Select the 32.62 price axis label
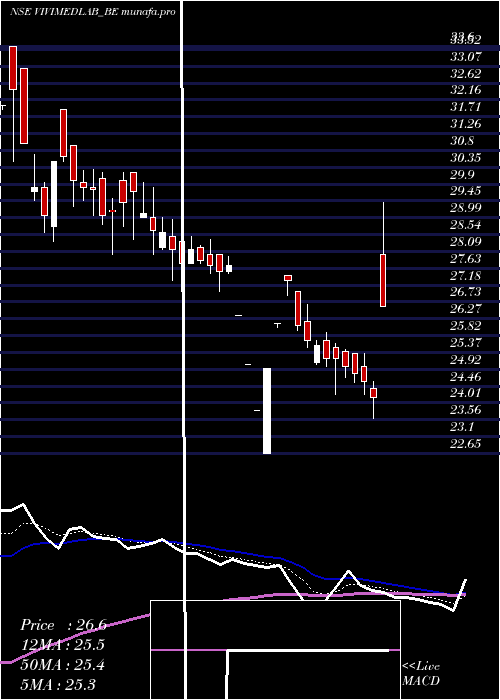Image resolution: width=500 pixels, height=700 pixels. [x=466, y=73]
